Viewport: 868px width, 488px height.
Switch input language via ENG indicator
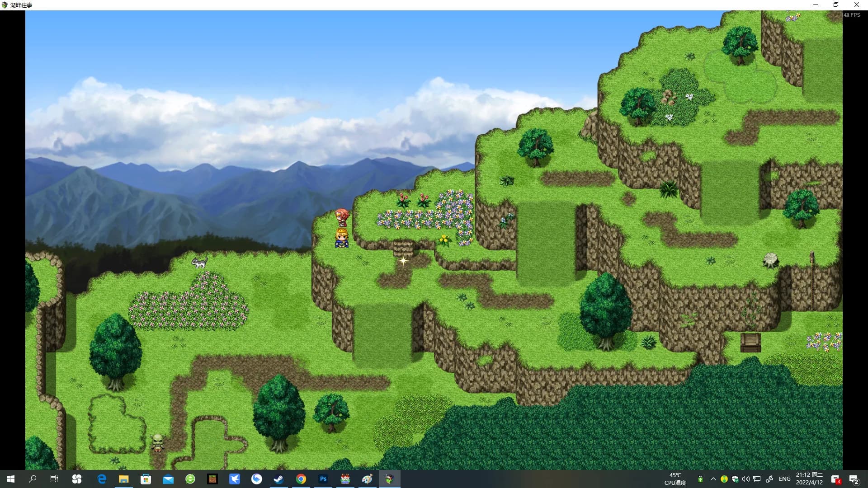point(785,479)
